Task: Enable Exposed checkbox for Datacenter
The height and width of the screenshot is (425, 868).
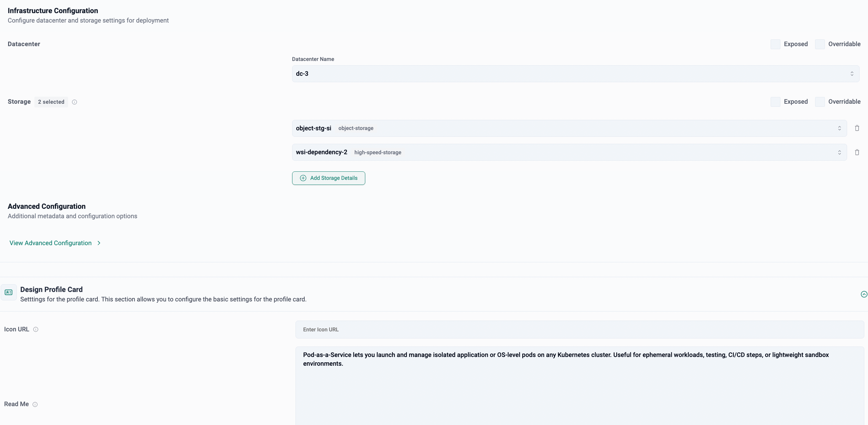Action: (x=775, y=44)
